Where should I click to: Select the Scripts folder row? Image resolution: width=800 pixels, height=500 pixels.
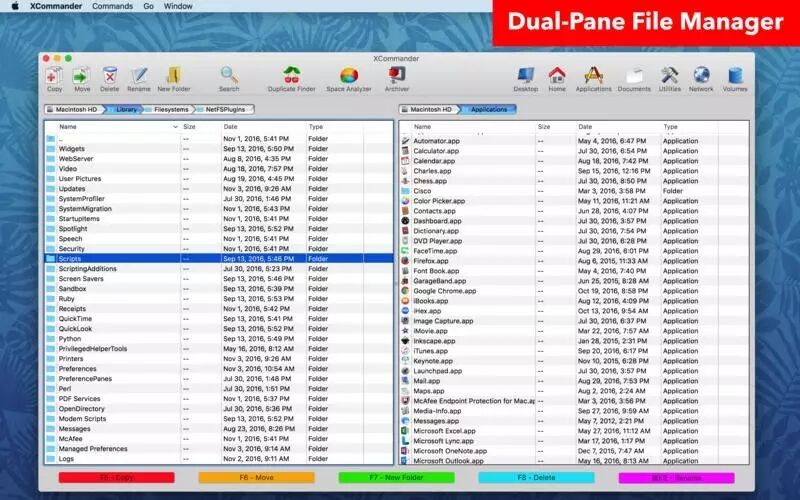[219, 259]
